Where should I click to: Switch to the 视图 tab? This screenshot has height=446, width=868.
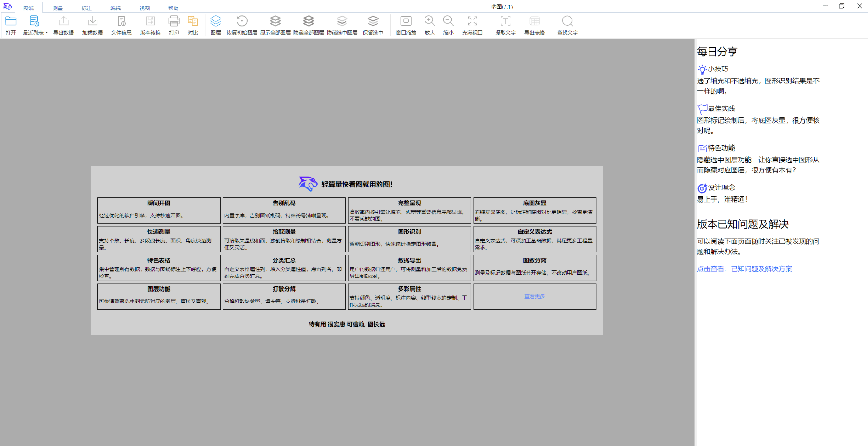pos(144,8)
